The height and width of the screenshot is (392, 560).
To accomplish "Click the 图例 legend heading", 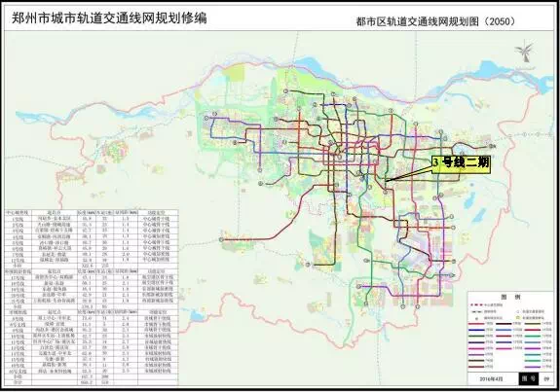I will tap(510, 297).
